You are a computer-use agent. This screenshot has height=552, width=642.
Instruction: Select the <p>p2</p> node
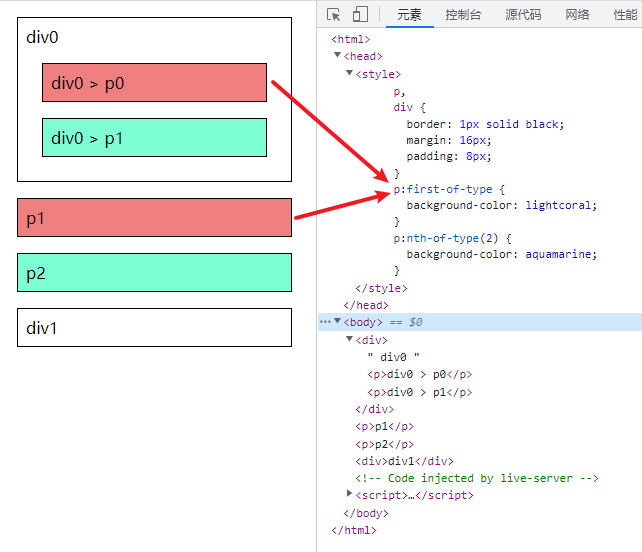[x=384, y=444]
